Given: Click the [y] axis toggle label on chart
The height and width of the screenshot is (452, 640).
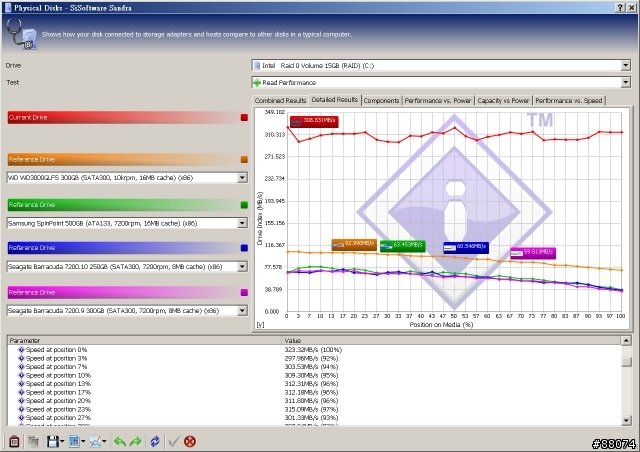Looking at the screenshot, I should point(260,325).
